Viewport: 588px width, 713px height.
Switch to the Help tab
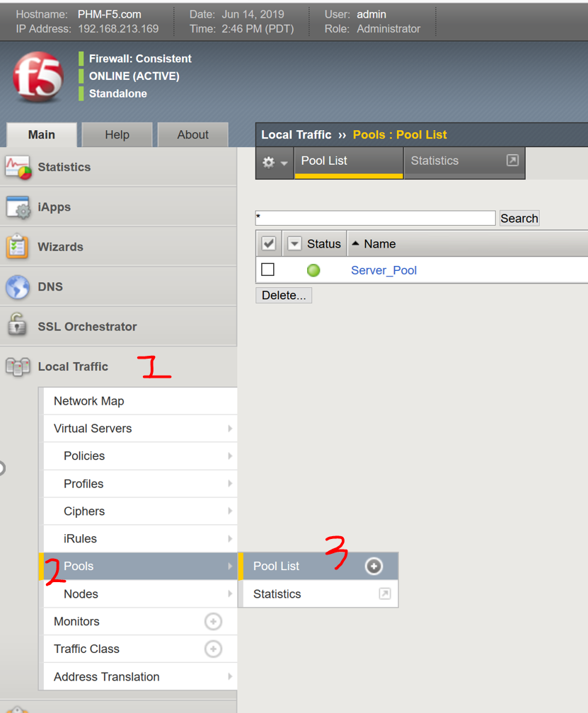coord(117,134)
